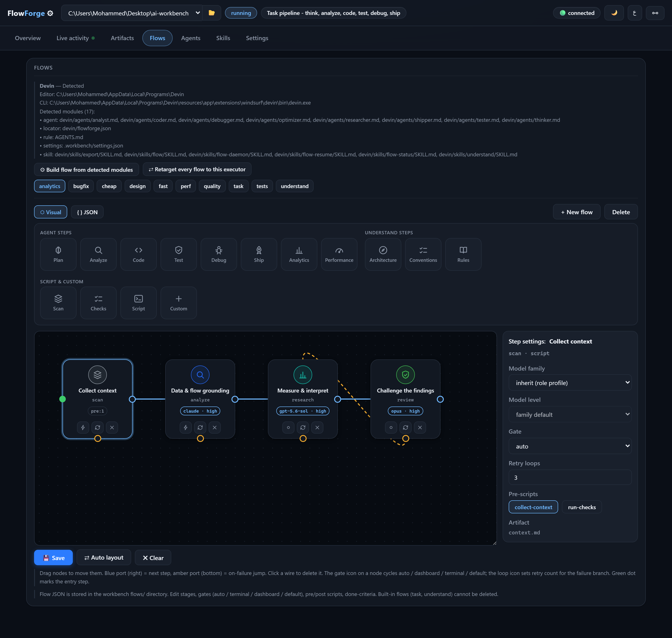Add a Scan script step
Image resolution: width=672 pixels, height=638 pixels.
tap(58, 303)
